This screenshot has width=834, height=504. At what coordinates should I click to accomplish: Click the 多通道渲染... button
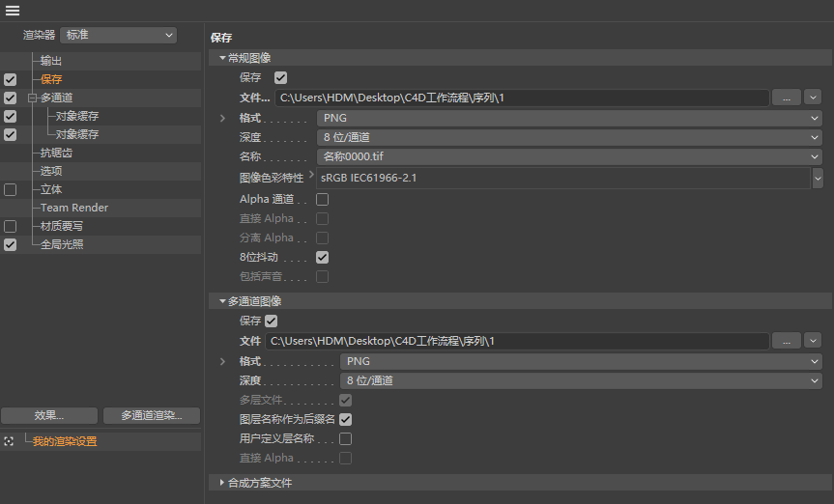point(151,416)
